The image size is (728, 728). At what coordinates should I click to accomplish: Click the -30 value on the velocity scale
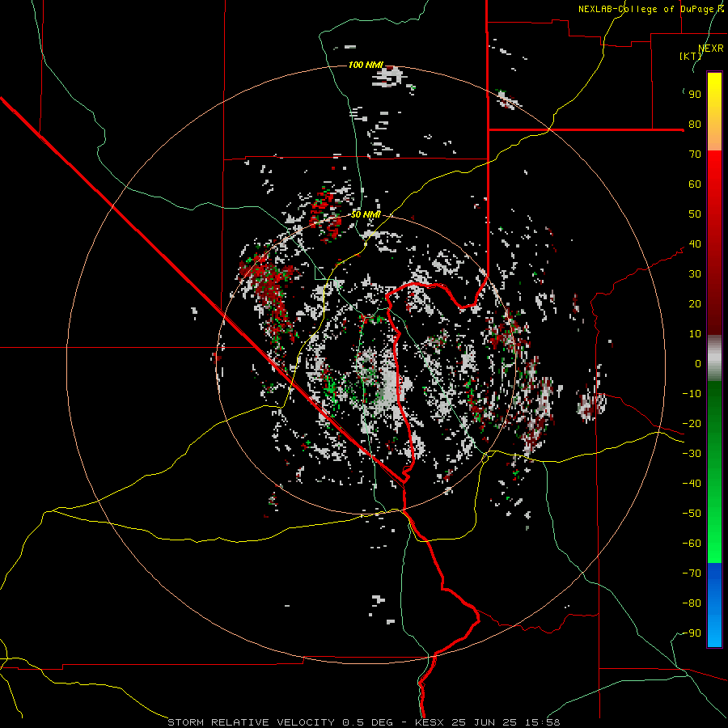(692, 454)
